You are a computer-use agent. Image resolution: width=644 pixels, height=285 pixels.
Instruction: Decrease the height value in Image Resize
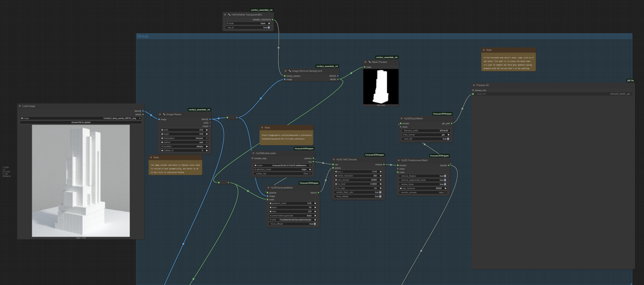[x=162, y=134]
